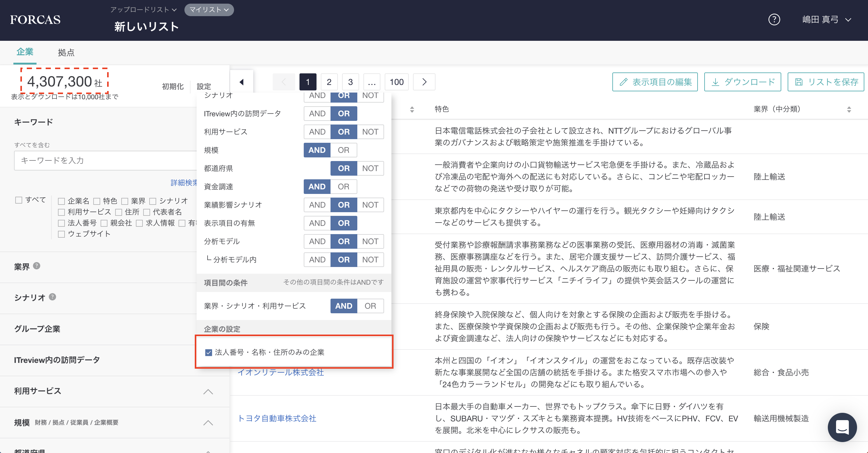The width and height of the screenshot is (868, 453).
Task: Open the マイリスト dropdown
Action: pos(209,10)
